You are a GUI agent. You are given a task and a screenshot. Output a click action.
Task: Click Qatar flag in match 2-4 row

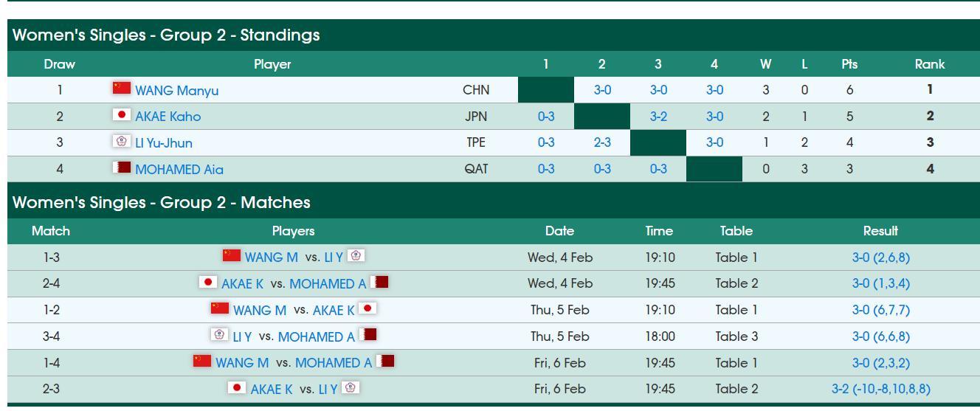pos(379,282)
